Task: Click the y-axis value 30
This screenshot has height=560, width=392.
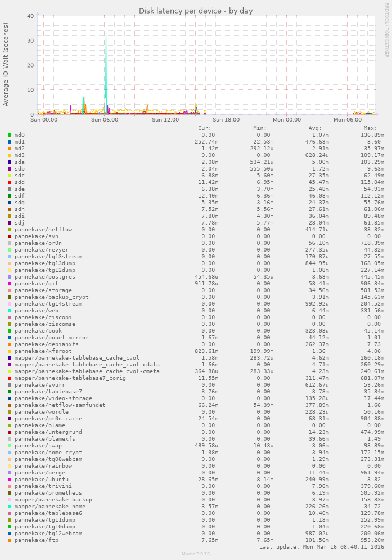Action: tap(30, 41)
